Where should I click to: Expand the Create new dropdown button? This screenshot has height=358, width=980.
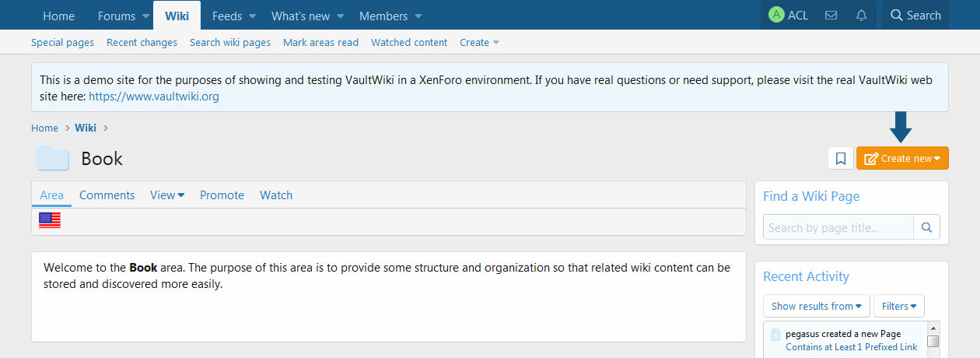click(902, 158)
